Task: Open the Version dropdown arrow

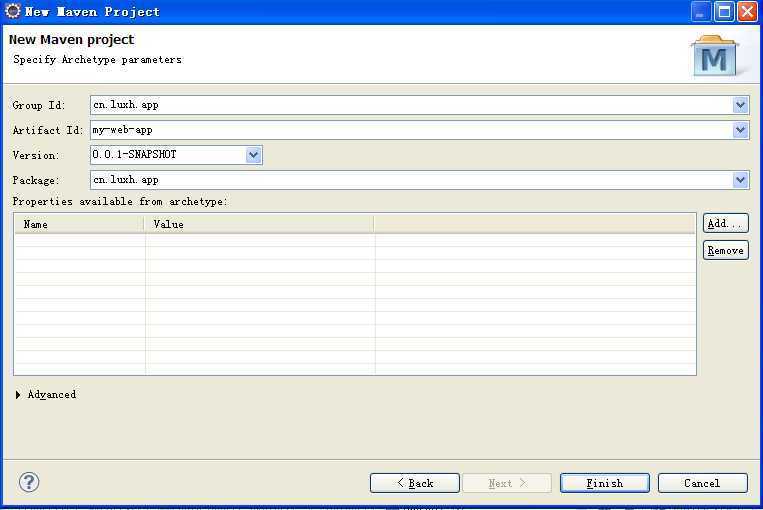Action: [253, 155]
